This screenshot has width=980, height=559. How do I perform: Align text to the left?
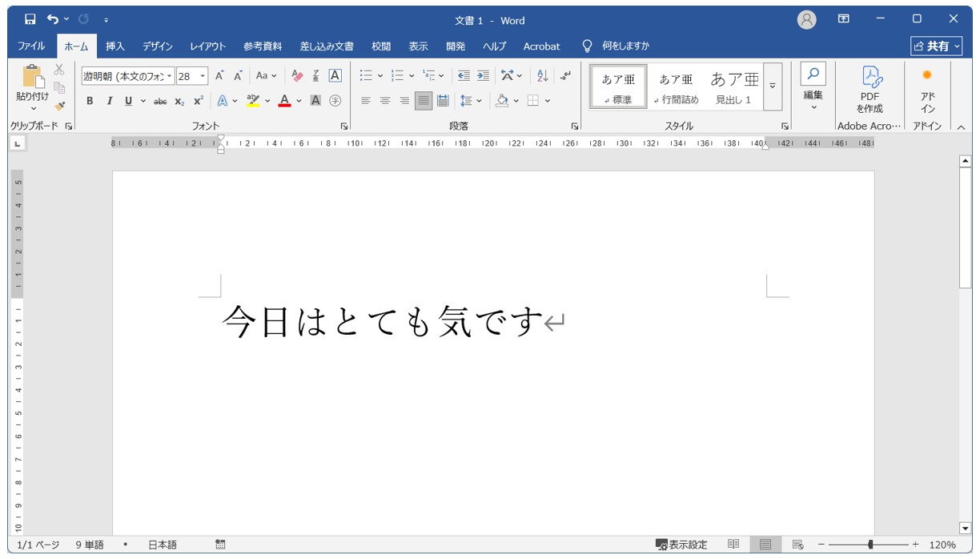[x=366, y=101]
